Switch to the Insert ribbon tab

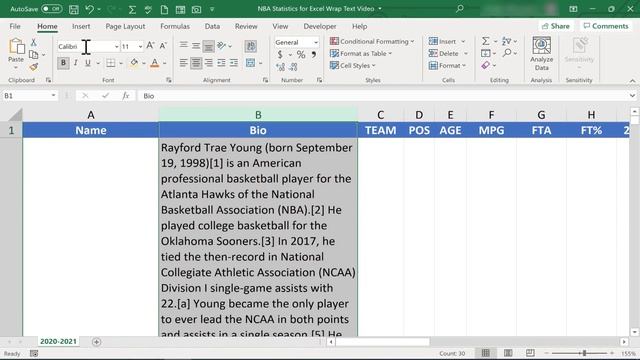pos(81,26)
